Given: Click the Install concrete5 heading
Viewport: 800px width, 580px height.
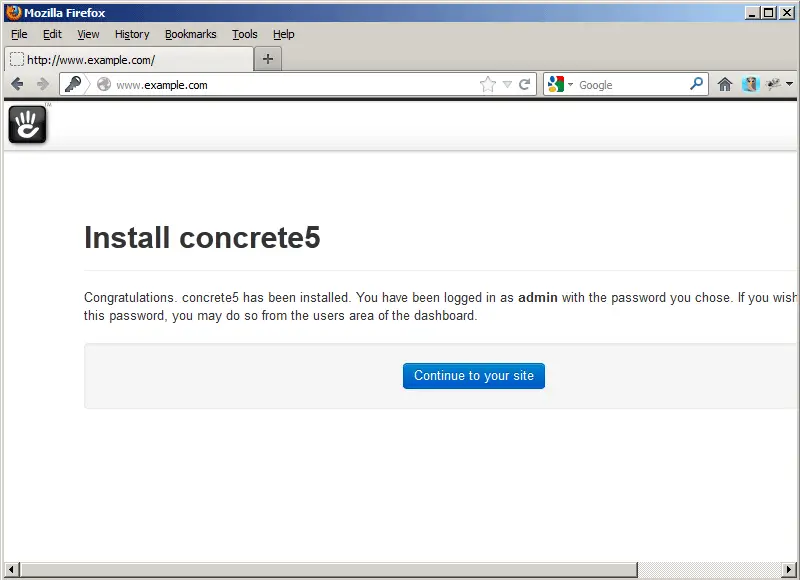Looking at the screenshot, I should [x=203, y=238].
